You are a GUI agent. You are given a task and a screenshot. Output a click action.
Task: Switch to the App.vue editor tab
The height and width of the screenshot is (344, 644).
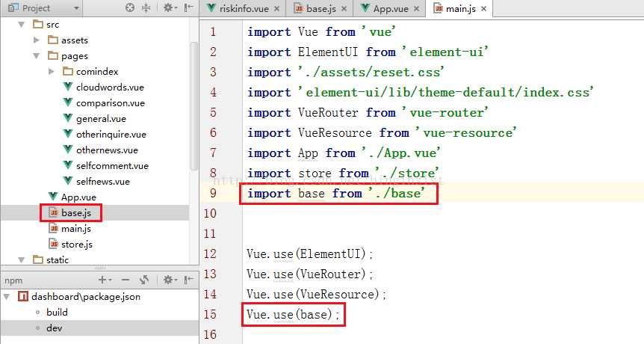(391, 9)
